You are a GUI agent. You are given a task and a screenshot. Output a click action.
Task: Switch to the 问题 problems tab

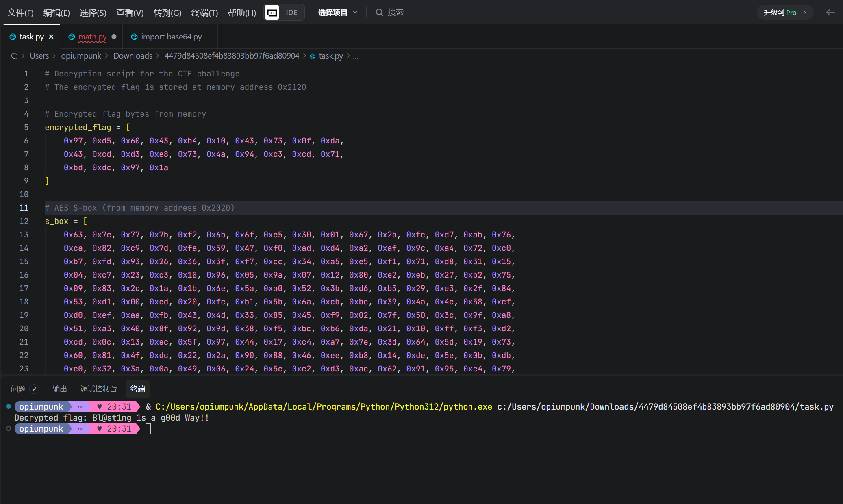coord(18,389)
